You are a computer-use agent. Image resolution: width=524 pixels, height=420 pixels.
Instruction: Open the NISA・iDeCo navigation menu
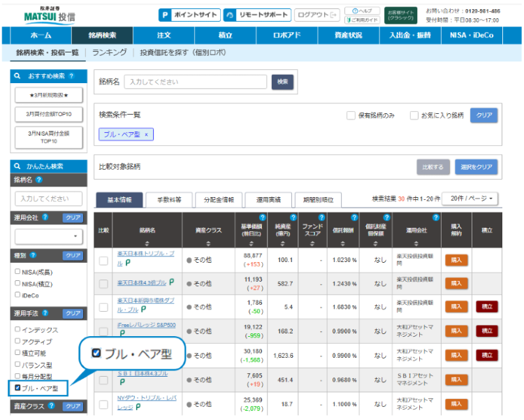(481, 35)
